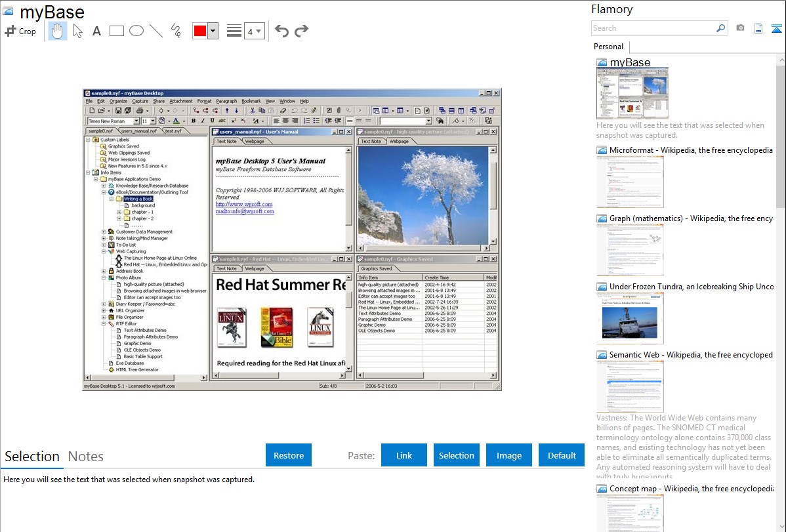Select the straight line drawing tool

click(156, 31)
